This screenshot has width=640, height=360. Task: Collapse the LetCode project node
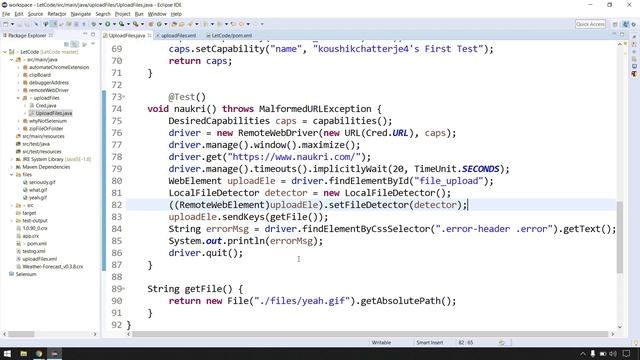tap(5, 52)
